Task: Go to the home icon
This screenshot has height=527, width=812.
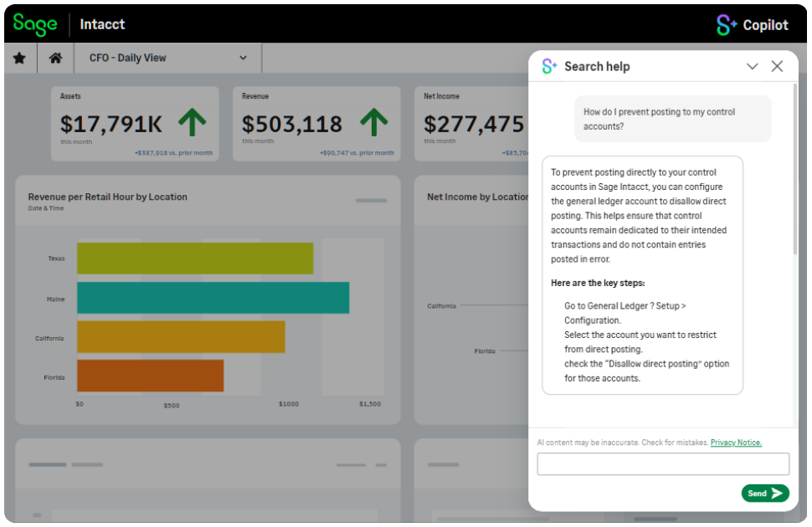Action: pos(55,58)
